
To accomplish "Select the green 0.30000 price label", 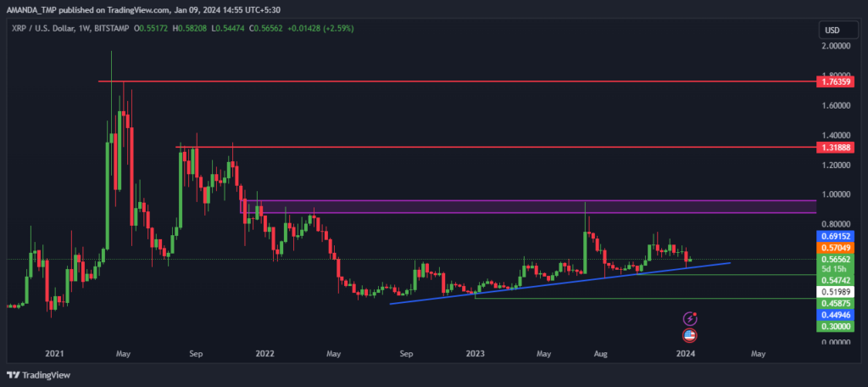I will pos(835,327).
